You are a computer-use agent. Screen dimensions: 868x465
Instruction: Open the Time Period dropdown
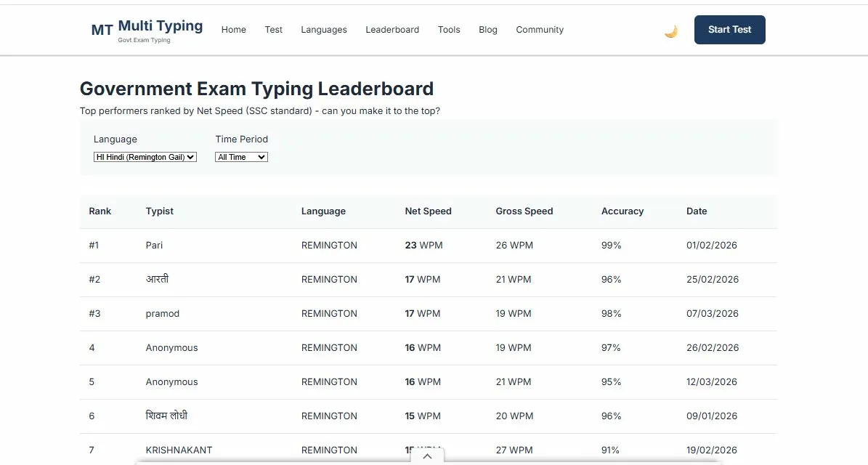(241, 156)
